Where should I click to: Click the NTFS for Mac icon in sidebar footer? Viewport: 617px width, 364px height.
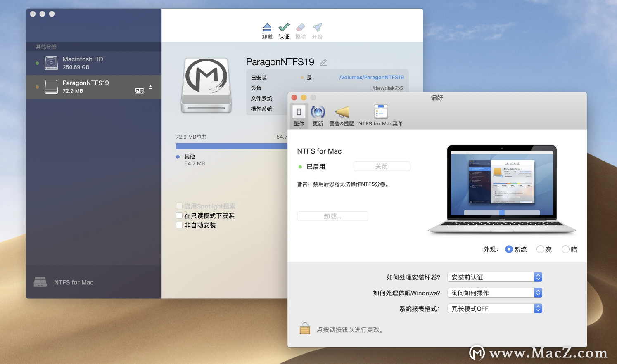point(40,282)
